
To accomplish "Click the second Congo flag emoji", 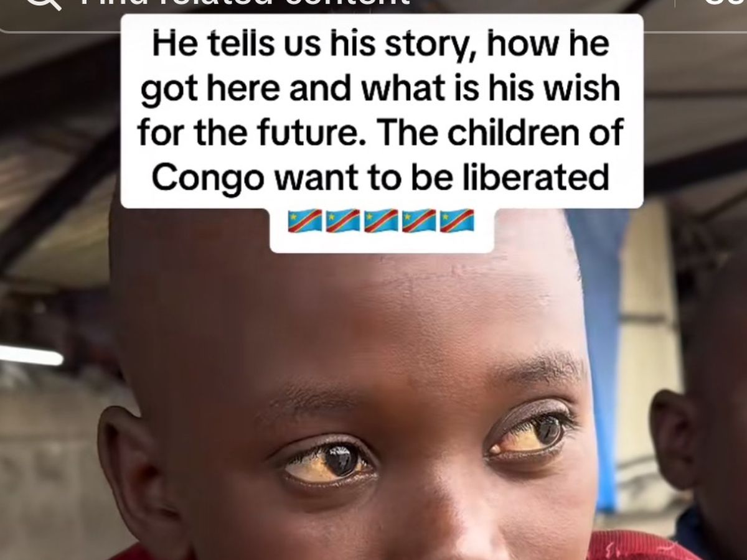I will click(x=343, y=221).
